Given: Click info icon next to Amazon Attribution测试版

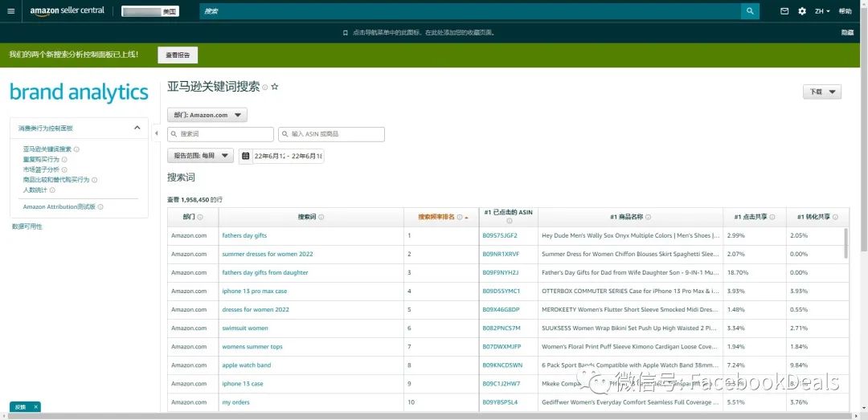Looking at the screenshot, I should click(100, 207).
